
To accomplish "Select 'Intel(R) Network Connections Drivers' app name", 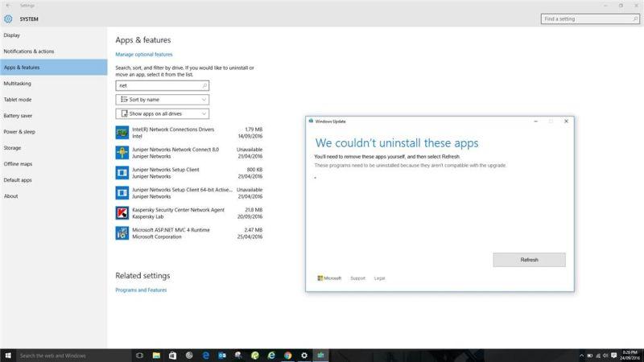I will coord(173,130).
